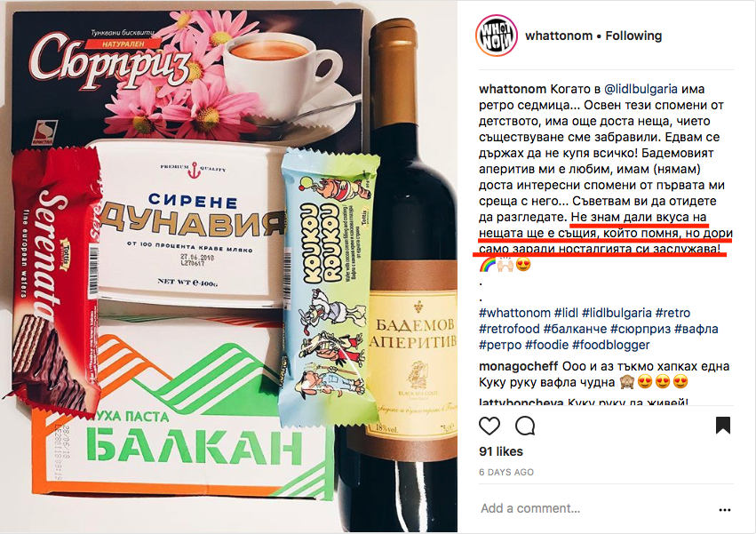Viewport: 756px width, 534px height.
Task: Open the #lidl hashtag
Action: 566,313
